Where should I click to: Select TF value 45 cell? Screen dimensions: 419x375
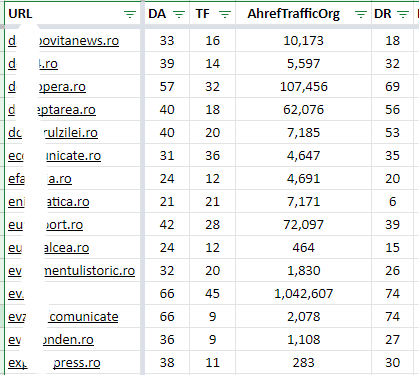point(212,294)
